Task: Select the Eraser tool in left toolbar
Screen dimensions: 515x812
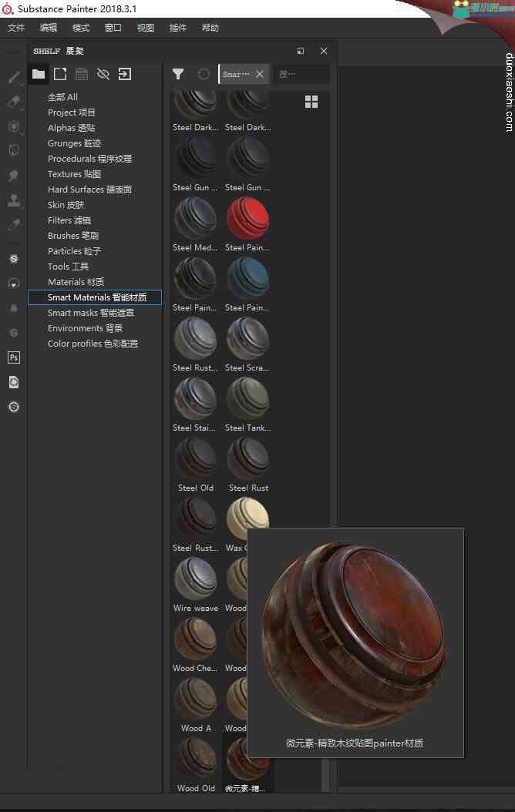Action: coord(14,102)
